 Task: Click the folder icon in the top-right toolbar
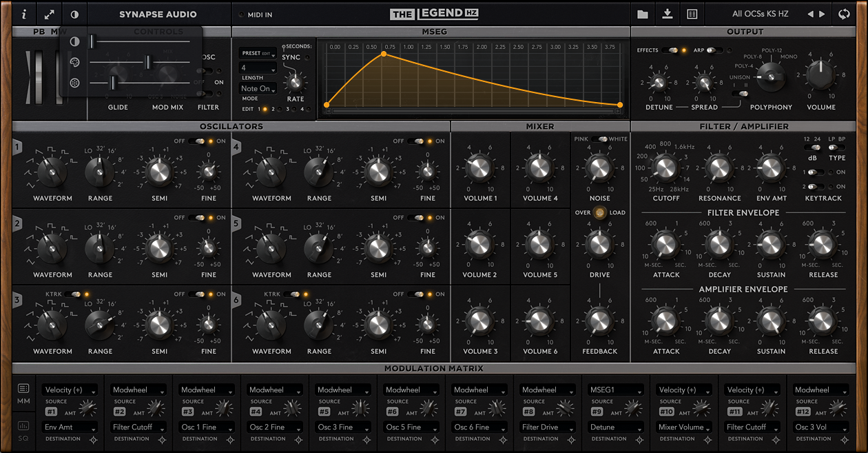pyautogui.click(x=642, y=13)
